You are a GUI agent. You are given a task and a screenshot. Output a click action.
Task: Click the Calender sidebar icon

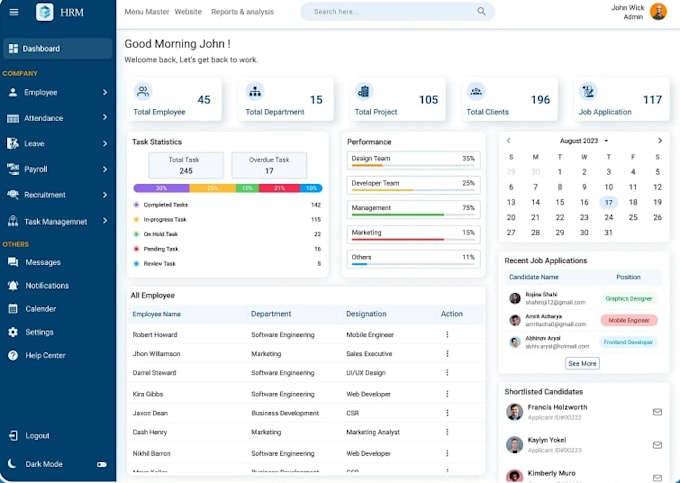pos(13,309)
